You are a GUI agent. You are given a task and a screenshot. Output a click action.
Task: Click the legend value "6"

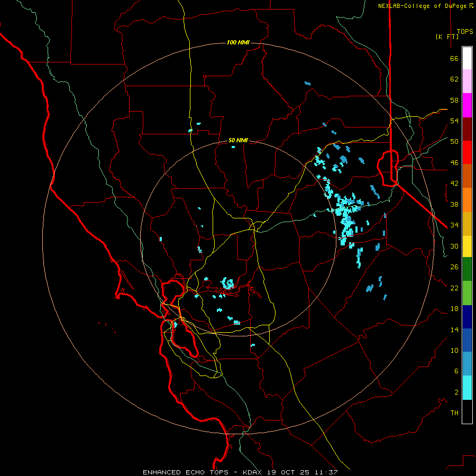pyautogui.click(x=456, y=371)
